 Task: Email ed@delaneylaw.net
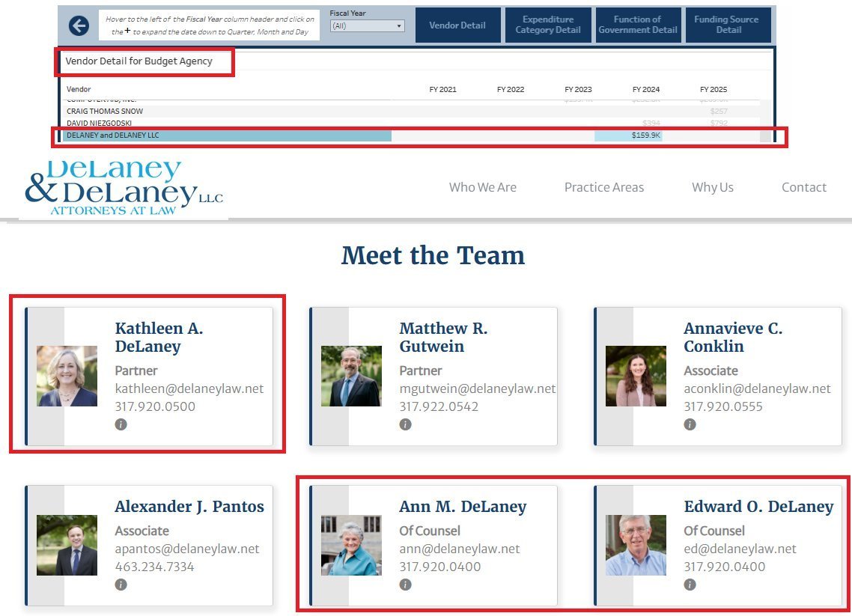(x=740, y=549)
